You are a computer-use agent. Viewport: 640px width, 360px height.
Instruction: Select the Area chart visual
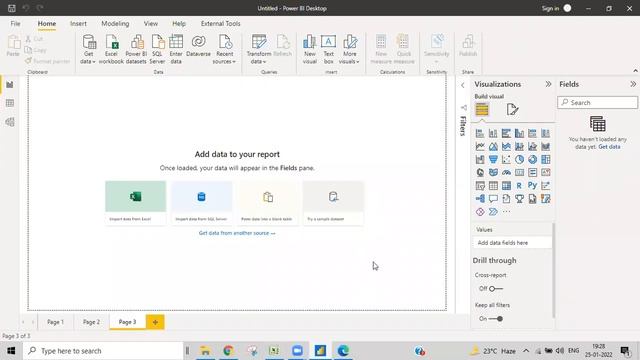[x=493, y=147]
